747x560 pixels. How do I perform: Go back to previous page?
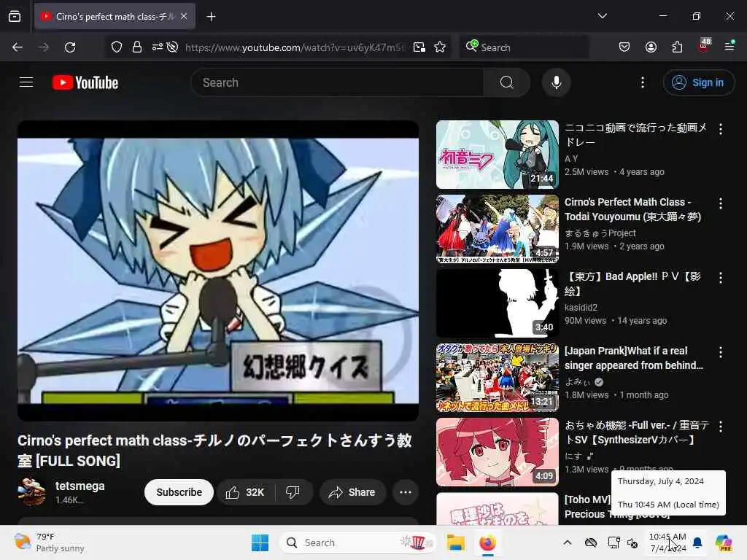point(18,47)
